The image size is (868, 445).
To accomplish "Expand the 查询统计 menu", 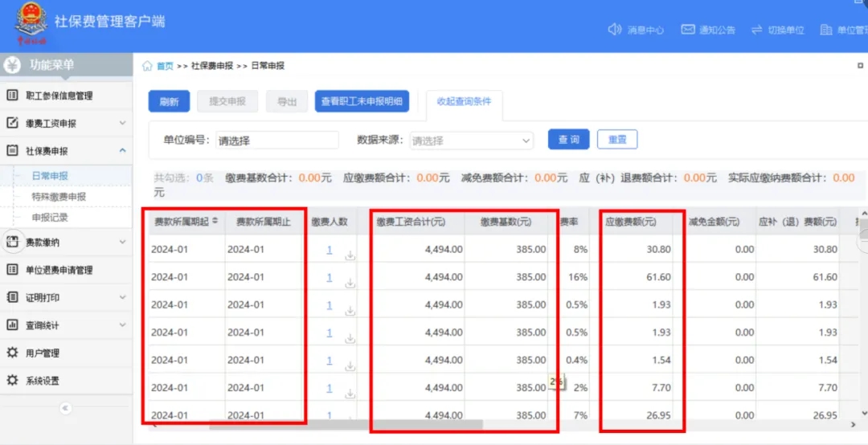I will (122, 325).
